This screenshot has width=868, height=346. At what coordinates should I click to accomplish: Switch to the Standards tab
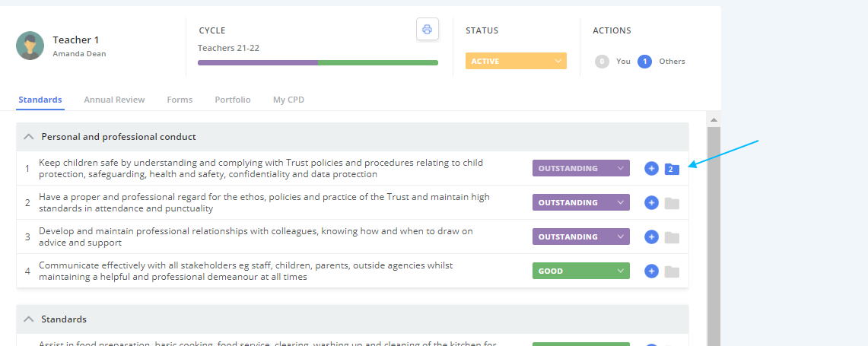coord(40,100)
